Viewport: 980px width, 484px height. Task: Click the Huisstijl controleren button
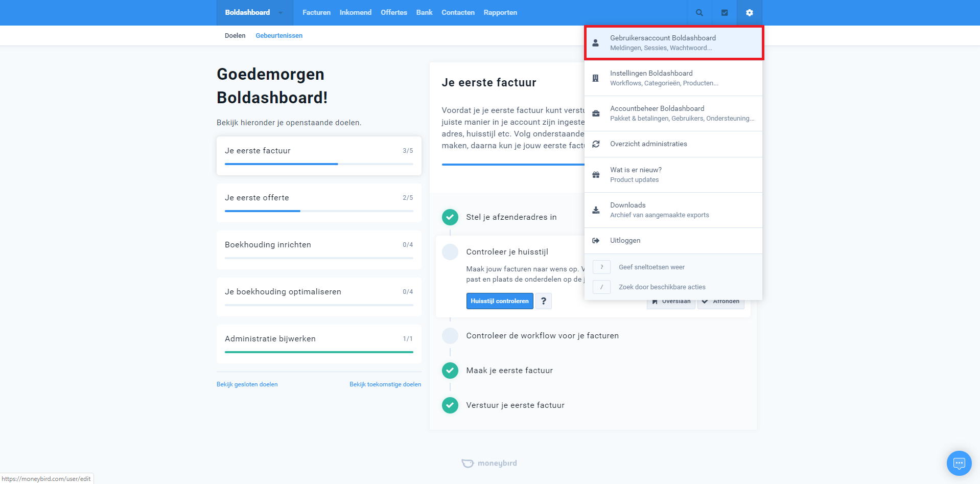pos(499,301)
